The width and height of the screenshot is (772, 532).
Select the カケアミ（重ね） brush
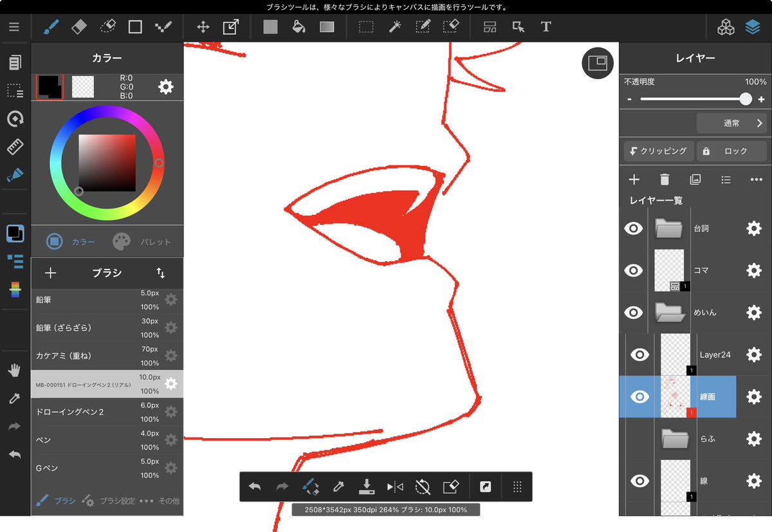coord(107,356)
